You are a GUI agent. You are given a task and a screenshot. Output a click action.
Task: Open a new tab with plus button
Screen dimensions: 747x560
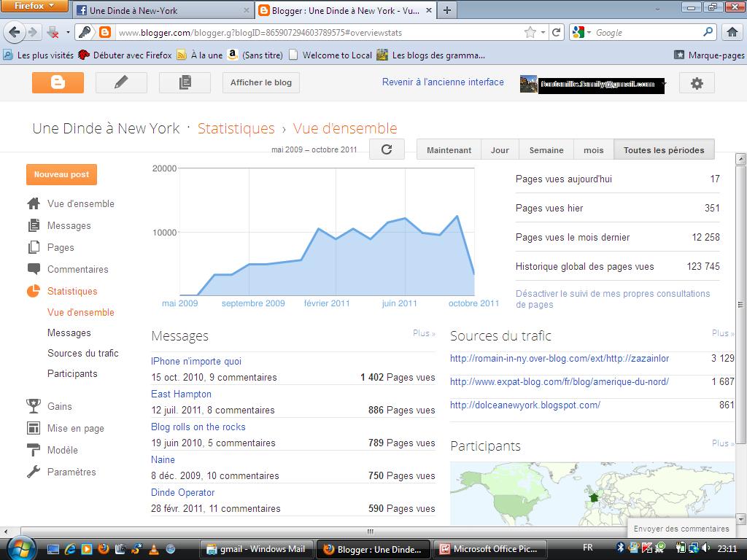click(x=447, y=10)
